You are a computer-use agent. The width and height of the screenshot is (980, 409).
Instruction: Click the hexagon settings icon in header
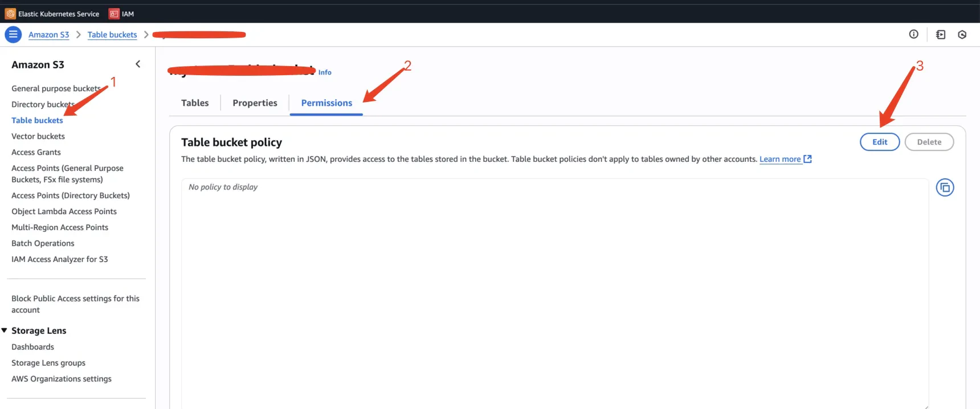[962, 35]
